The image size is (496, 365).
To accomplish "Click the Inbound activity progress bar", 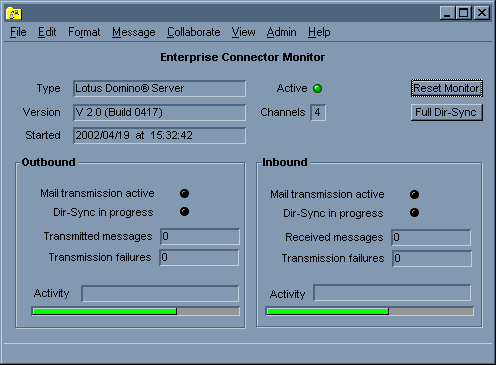I will [x=370, y=311].
